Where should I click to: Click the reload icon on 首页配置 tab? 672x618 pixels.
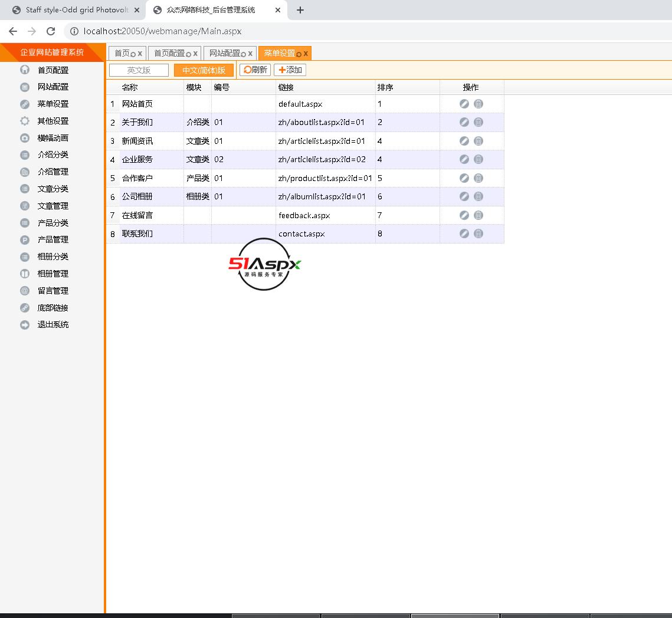(x=188, y=54)
